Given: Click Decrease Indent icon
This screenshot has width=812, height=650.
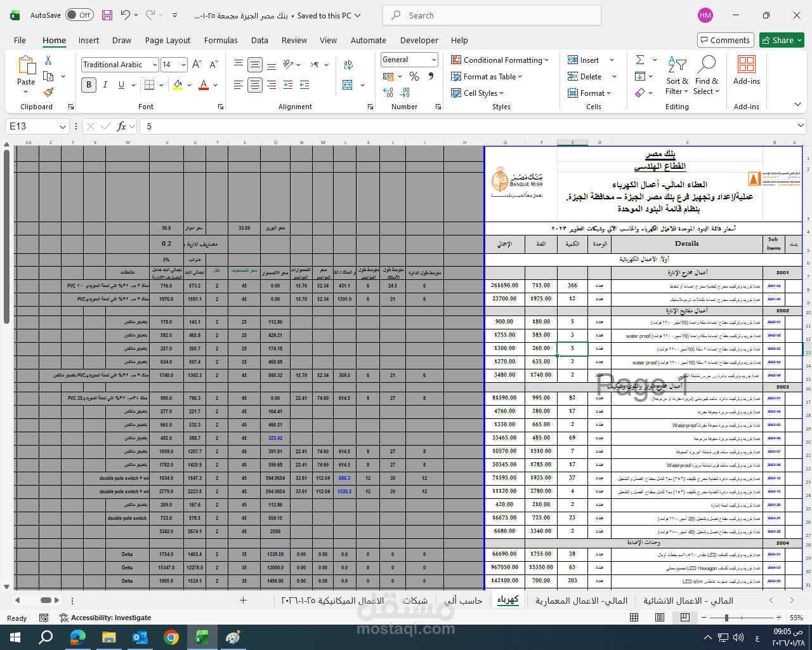Looking at the screenshot, I should [288, 84].
